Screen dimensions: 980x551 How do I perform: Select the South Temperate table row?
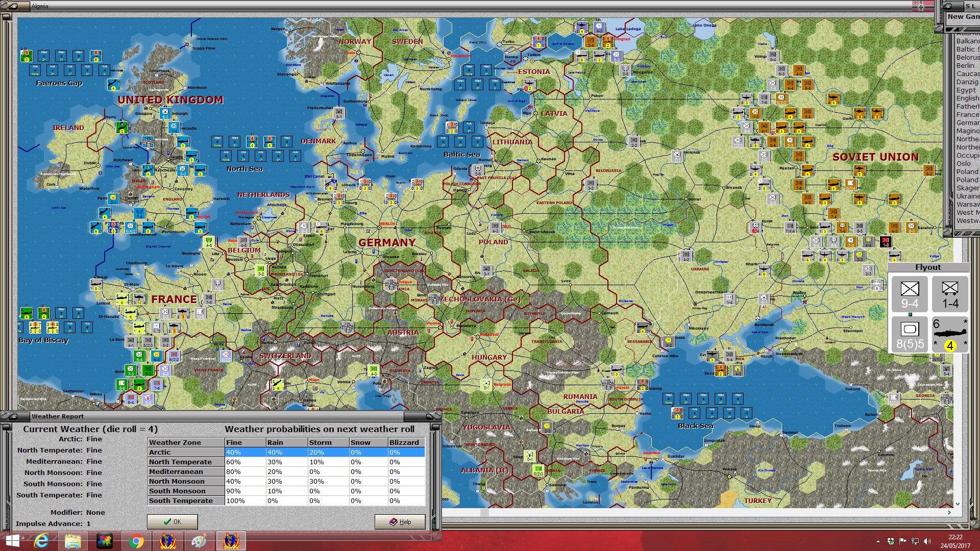286,500
